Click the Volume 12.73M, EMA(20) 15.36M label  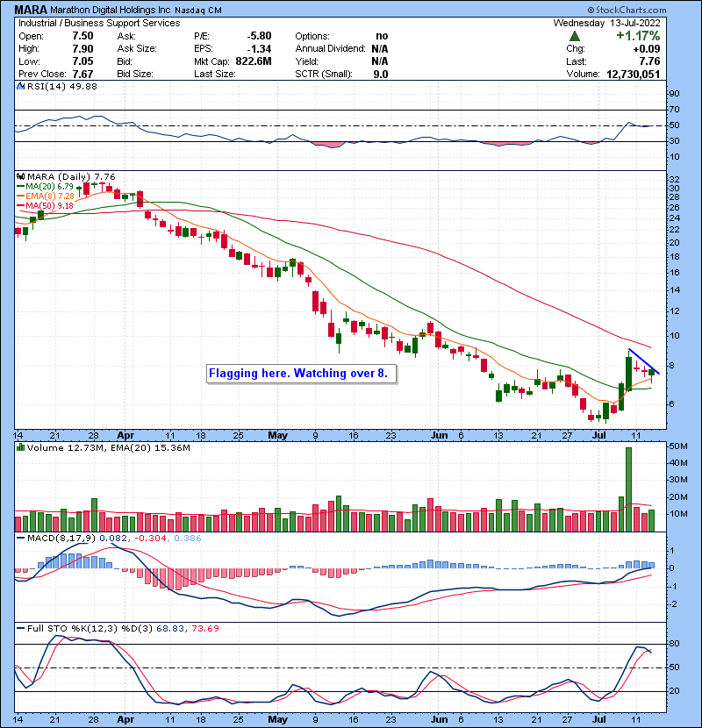coord(109,448)
